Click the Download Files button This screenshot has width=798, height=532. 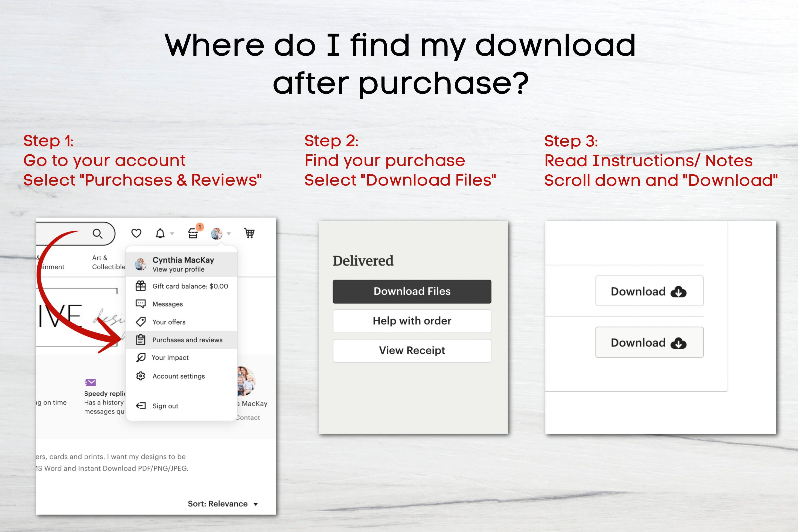(412, 291)
